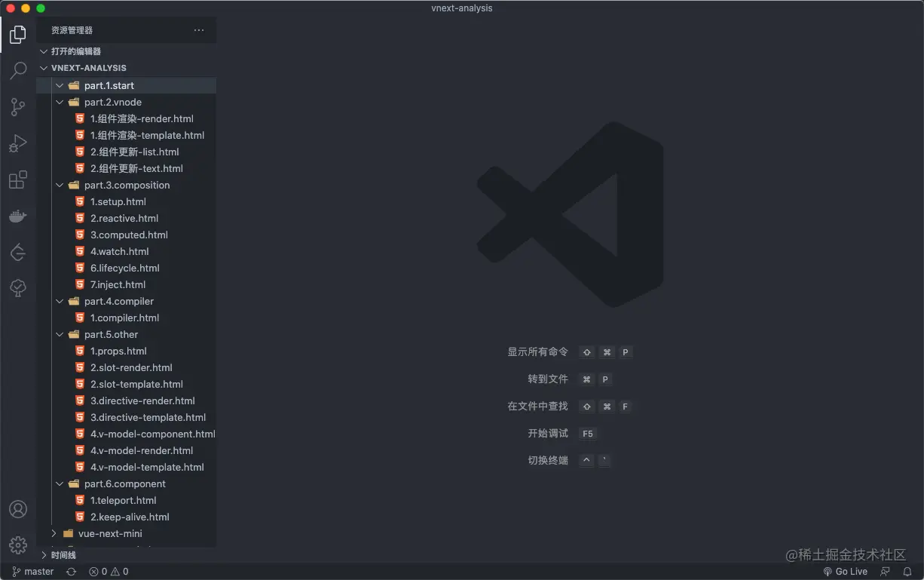The width and height of the screenshot is (924, 580).
Task: Open 4.v-model-component.html file
Action: tap(127, 434)
